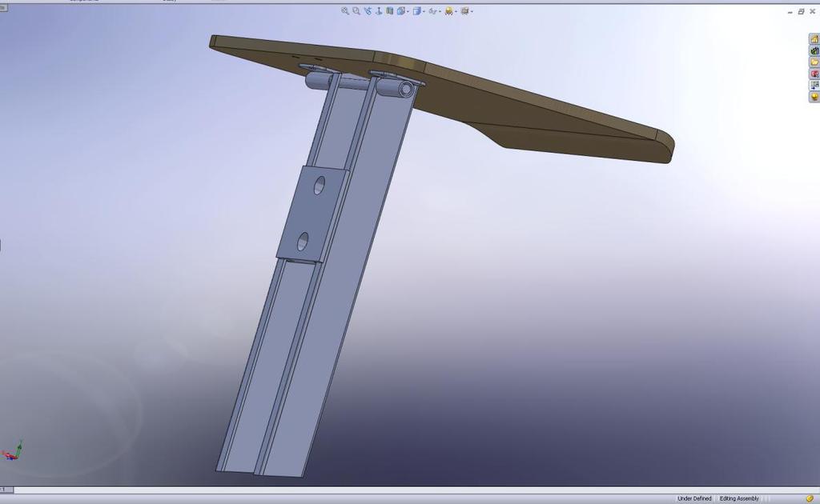This screenshot has height=504, width=820.
Task: Click the yellow tag icon in status bar
Action: (x=810, y=498)
